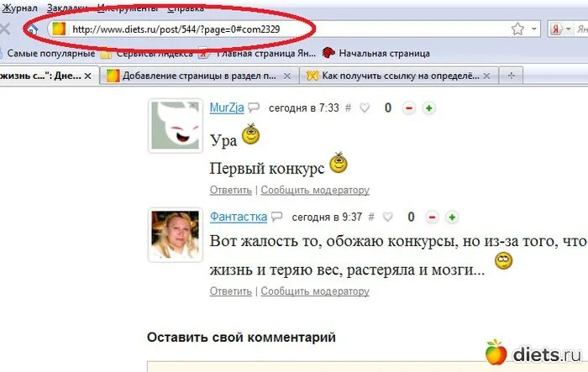Open the Журнал menu
This screenshot has width=588, height=372.
coord(19,8)
